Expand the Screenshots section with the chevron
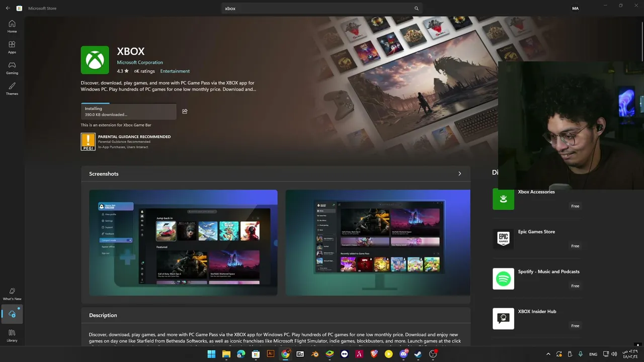 [x=459, y=173]
